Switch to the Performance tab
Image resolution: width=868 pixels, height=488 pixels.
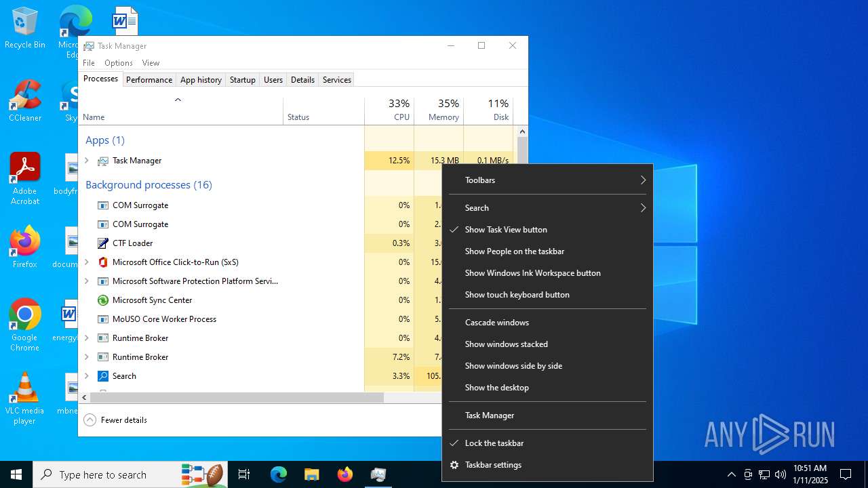click(x=149, y=80)
